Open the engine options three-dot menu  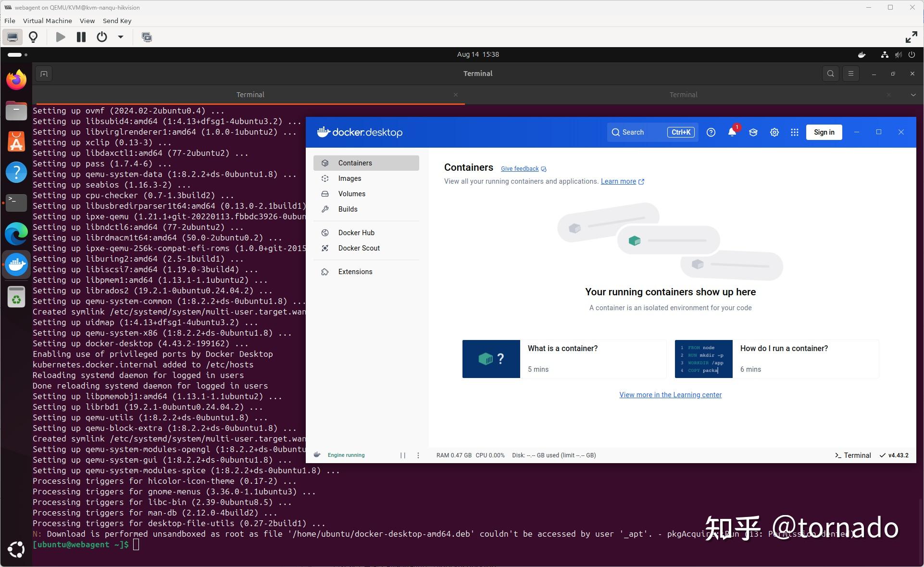point(418,455)
